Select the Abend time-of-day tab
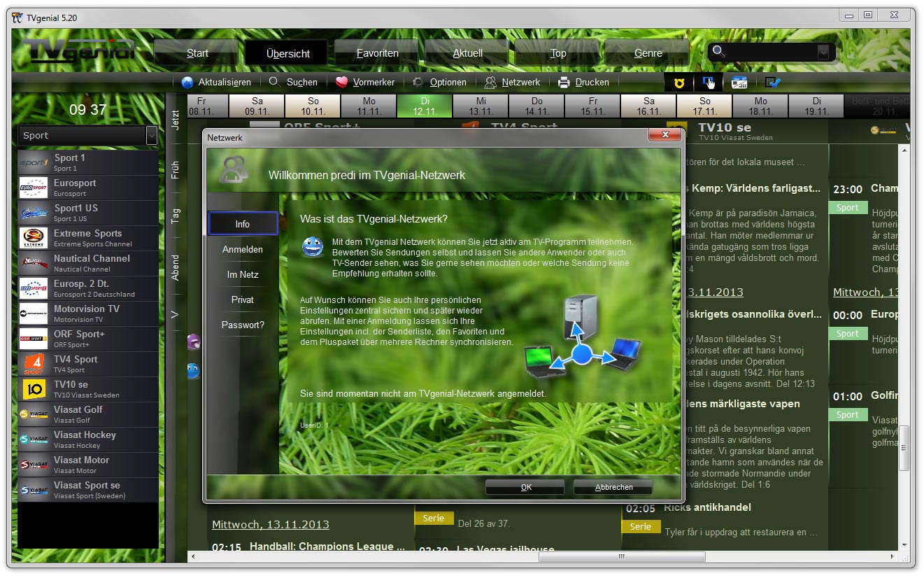Image resolution: width=924 pixels, height=578 pixels. 176,267
